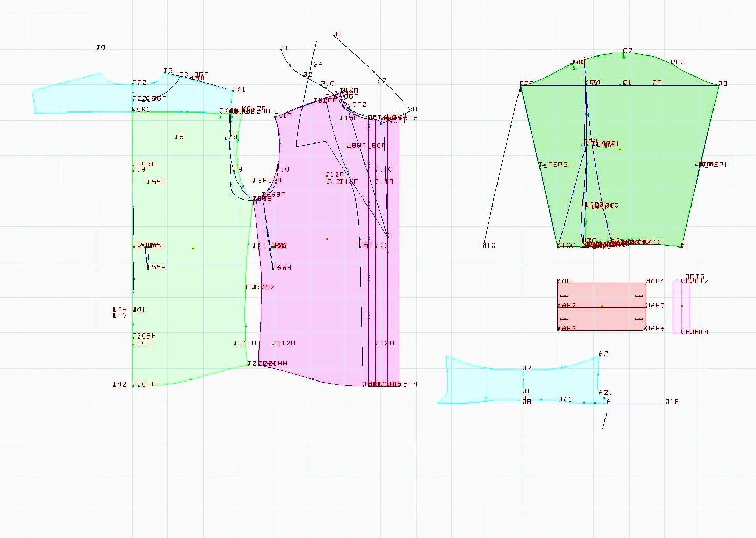Viewport: 756px width, 538px height.
Task: Click point label "Т10"
Action: pyautogui.click(x=283, y=169)
